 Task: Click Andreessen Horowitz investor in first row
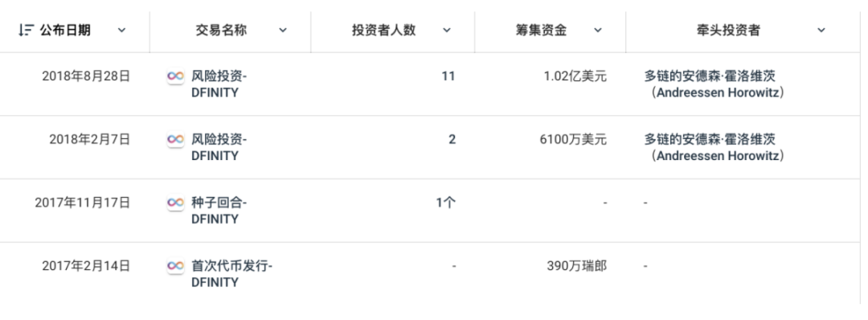click(714, 84)
